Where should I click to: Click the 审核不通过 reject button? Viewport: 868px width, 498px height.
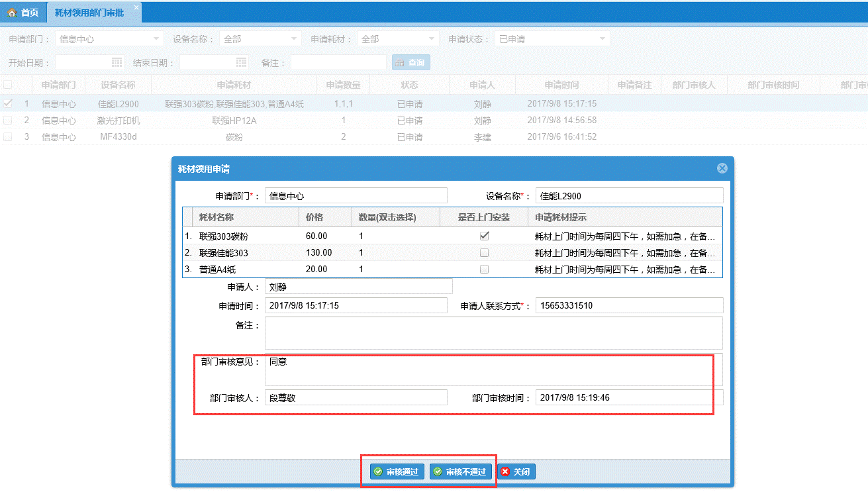tap(461, 472)
